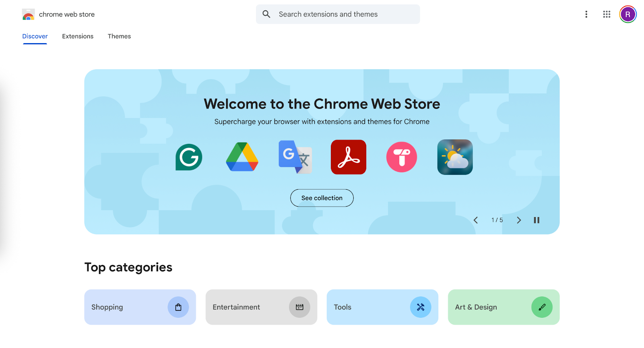Click the chrome web store title text

tap(67, 14)
